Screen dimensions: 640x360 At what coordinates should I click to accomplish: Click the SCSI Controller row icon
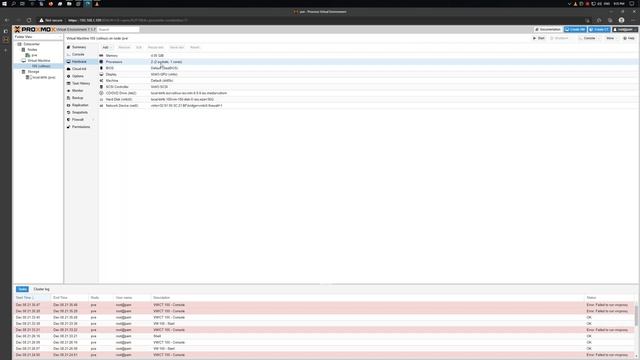point(101,87)
